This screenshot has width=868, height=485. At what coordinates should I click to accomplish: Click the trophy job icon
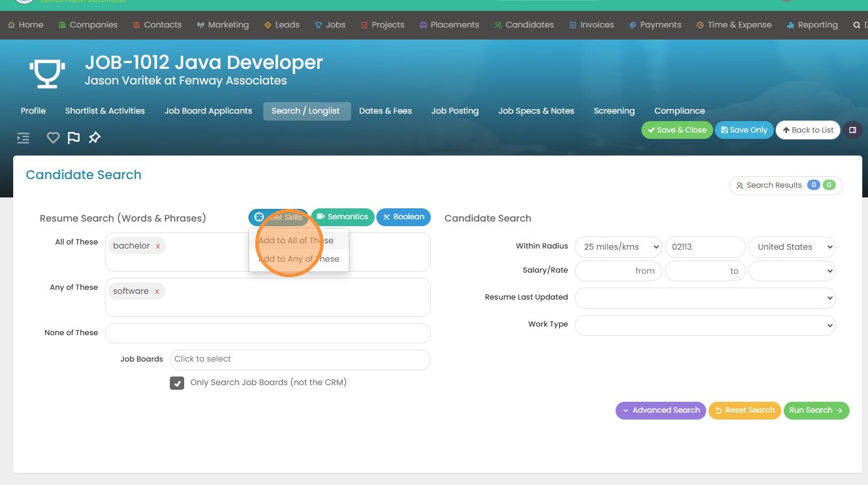[x=47, y=72]
